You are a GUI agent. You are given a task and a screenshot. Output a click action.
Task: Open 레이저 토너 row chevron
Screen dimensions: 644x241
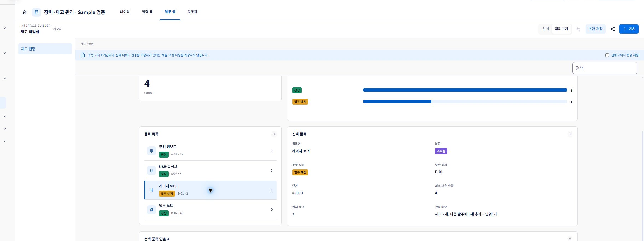[272, 190]
